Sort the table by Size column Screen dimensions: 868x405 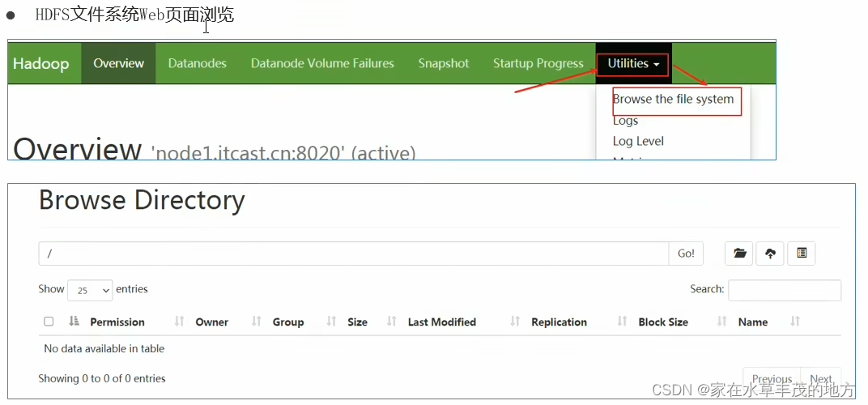(357, 322)
